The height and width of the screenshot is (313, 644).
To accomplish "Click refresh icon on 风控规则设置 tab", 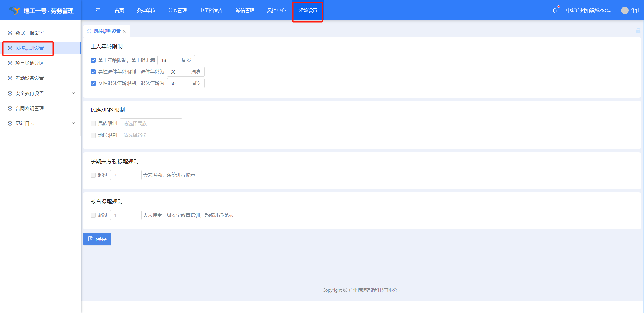I will coord(89,31).
